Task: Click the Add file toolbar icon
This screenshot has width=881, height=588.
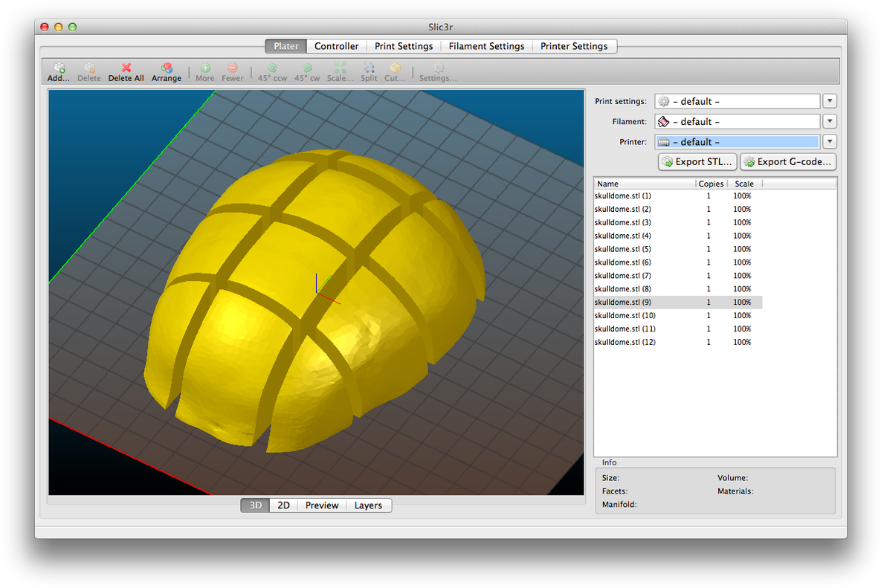Action: (59, 68)
